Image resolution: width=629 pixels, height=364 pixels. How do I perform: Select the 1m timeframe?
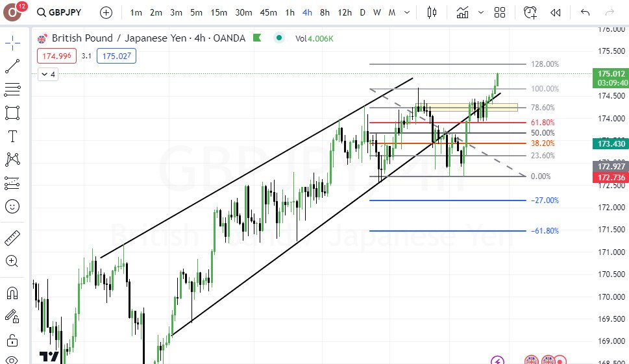point(136,12)
